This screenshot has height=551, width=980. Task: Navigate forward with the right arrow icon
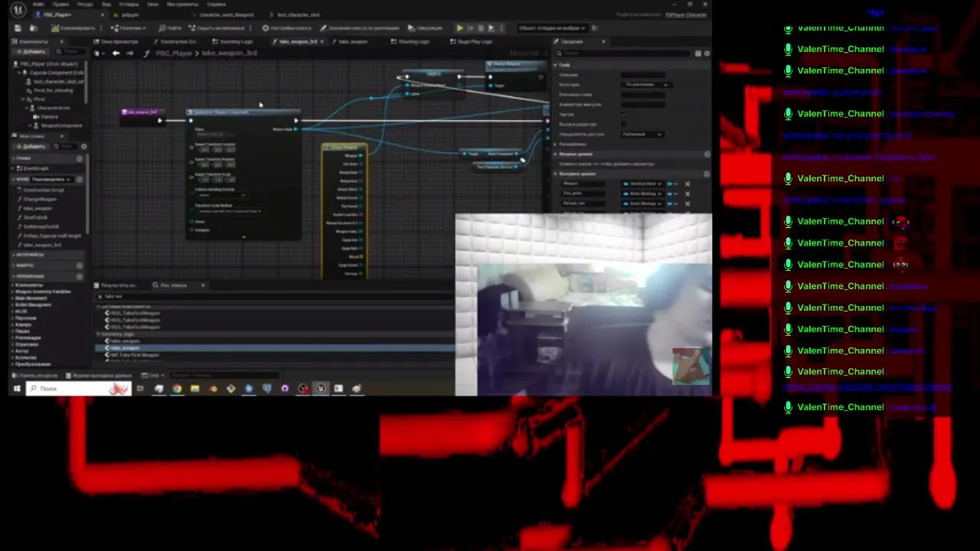click(x=129, y=53)
